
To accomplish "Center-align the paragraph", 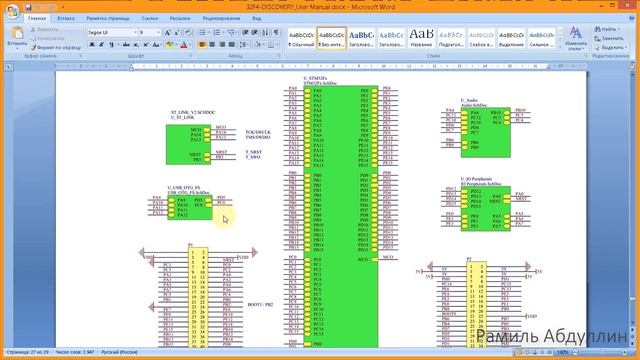I will [x=212, y=44].
